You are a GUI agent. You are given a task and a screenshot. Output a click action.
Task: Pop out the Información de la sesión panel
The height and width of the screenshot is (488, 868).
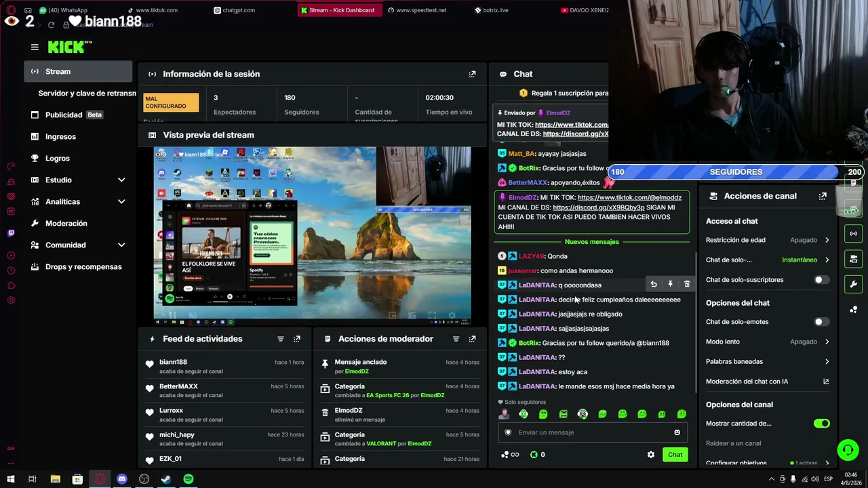(x=472, y=74)
